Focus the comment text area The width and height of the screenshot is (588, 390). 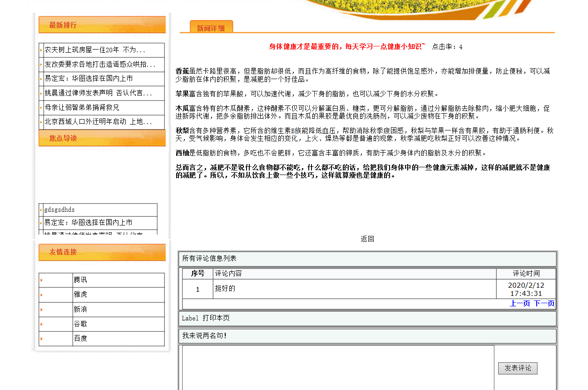coord(338,367)
